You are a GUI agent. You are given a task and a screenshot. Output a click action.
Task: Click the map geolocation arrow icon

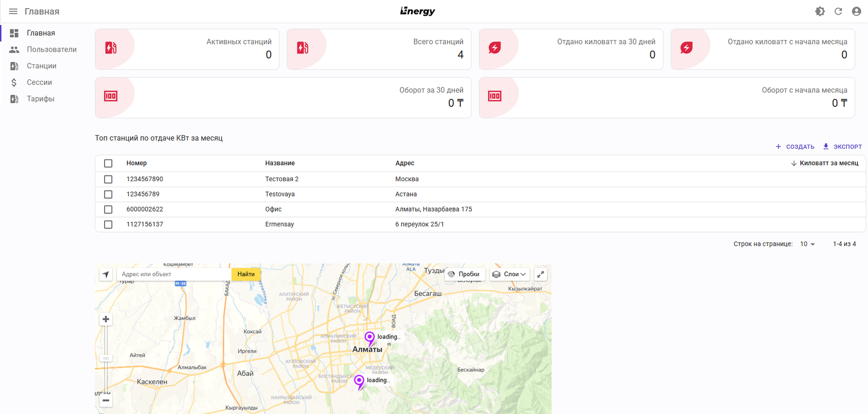(106, 275)
